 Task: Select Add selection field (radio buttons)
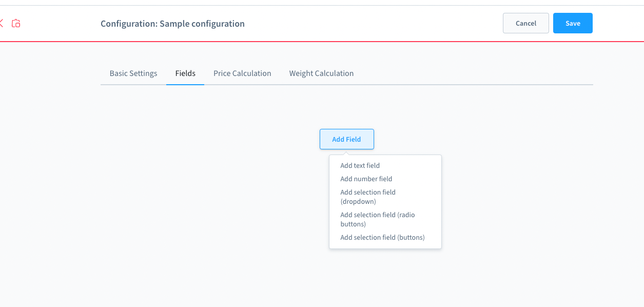point(378,219)
